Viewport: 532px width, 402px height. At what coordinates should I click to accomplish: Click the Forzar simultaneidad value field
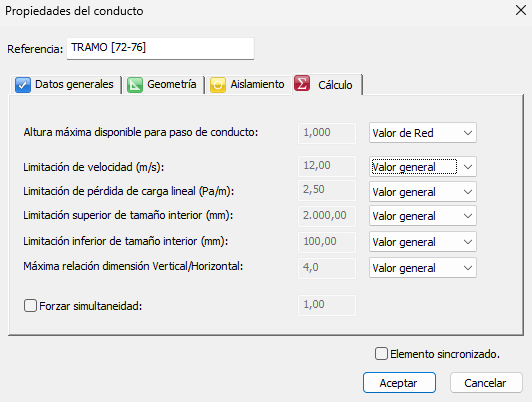pos(327,305)
